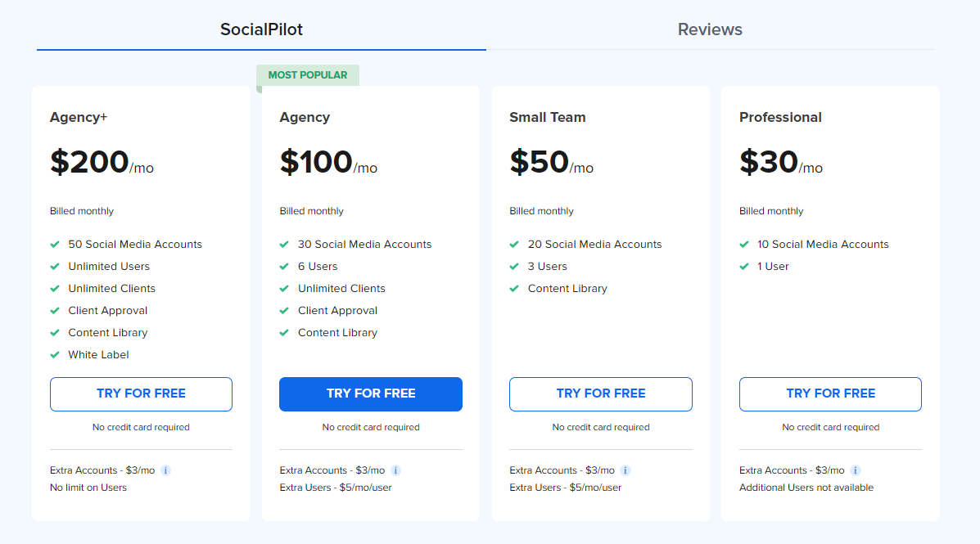The width and height of the screenshot is (980, 544).
Task: Click checkmark next to White Label
Action: coord(55,355)
